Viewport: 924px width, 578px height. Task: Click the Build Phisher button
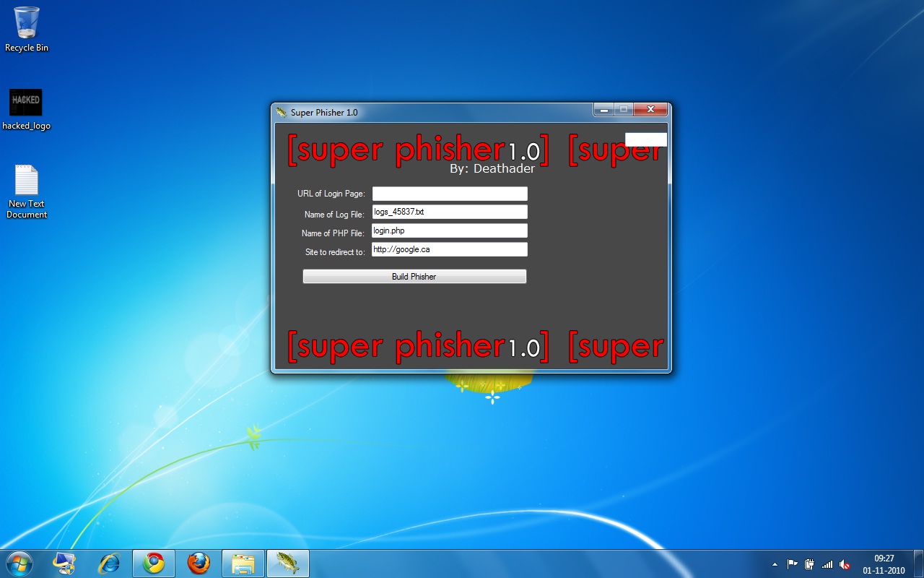414,277
